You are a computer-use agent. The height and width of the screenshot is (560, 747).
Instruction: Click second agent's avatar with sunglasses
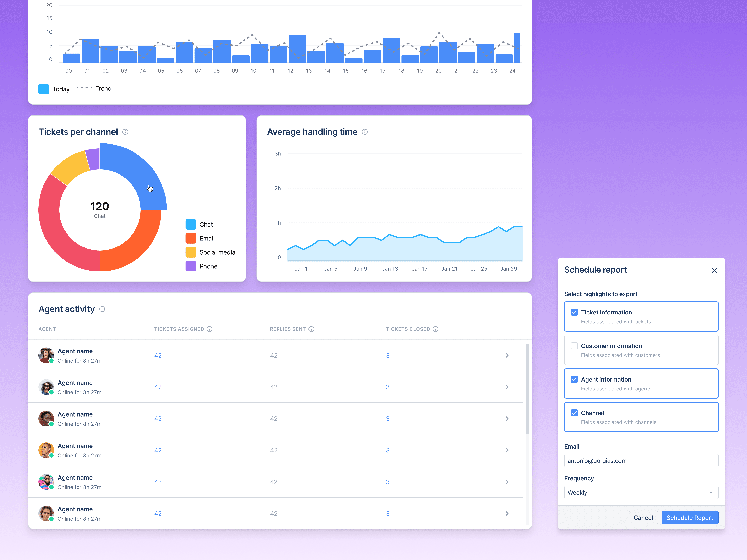46,387
